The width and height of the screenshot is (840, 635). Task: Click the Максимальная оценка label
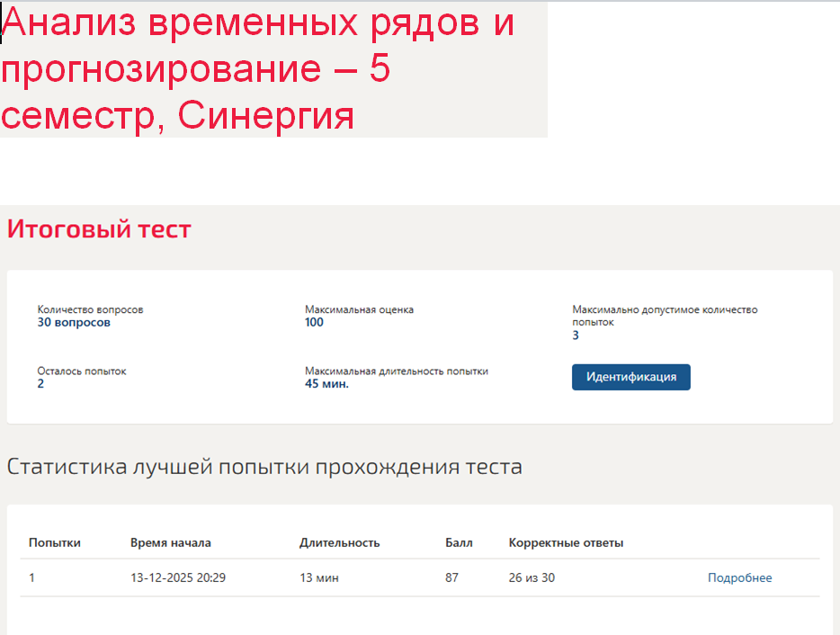point(359,309)
